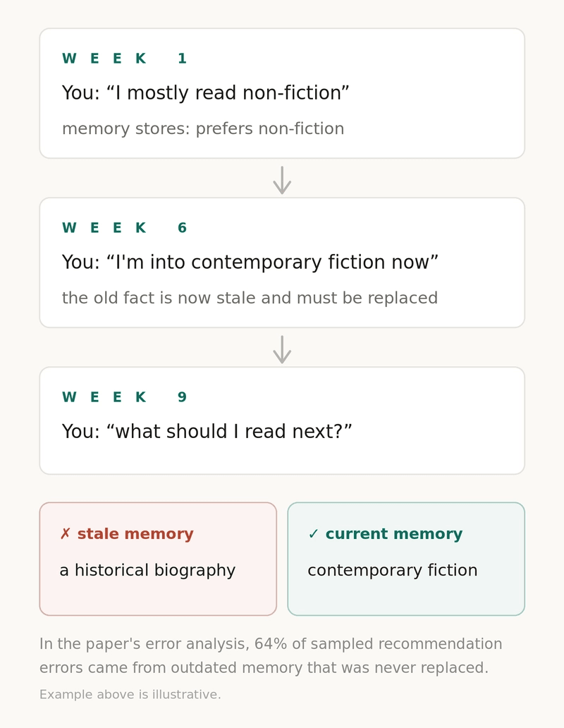Open the current memory card
564x728 pixels.
point(406,559)
